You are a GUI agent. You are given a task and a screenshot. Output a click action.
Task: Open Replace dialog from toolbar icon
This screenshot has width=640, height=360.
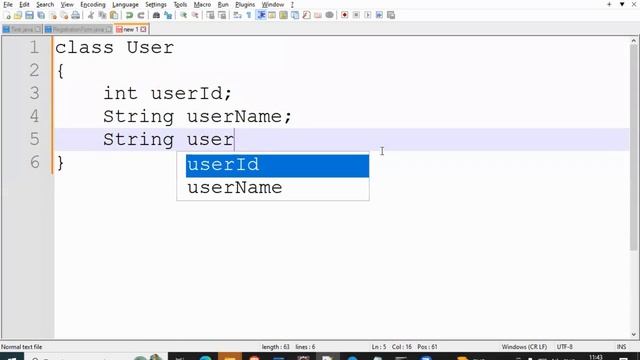168,16
